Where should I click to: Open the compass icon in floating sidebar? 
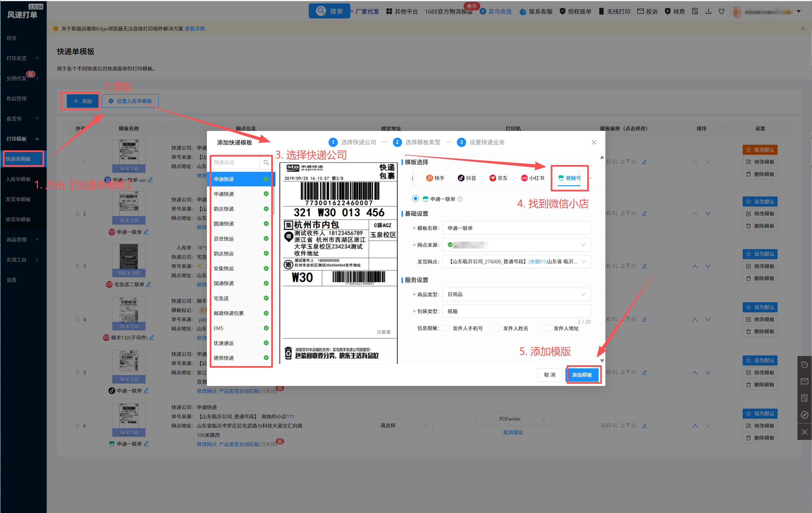(804, 415)
